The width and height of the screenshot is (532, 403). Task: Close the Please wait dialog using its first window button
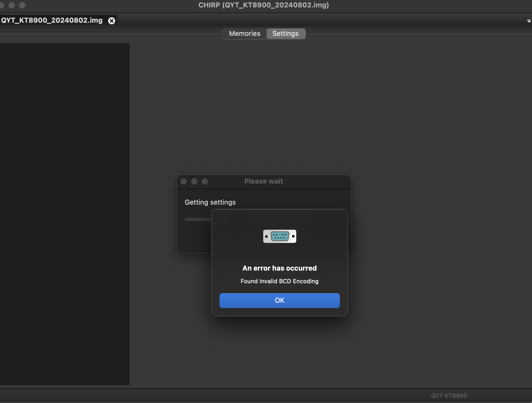point(184,181)
